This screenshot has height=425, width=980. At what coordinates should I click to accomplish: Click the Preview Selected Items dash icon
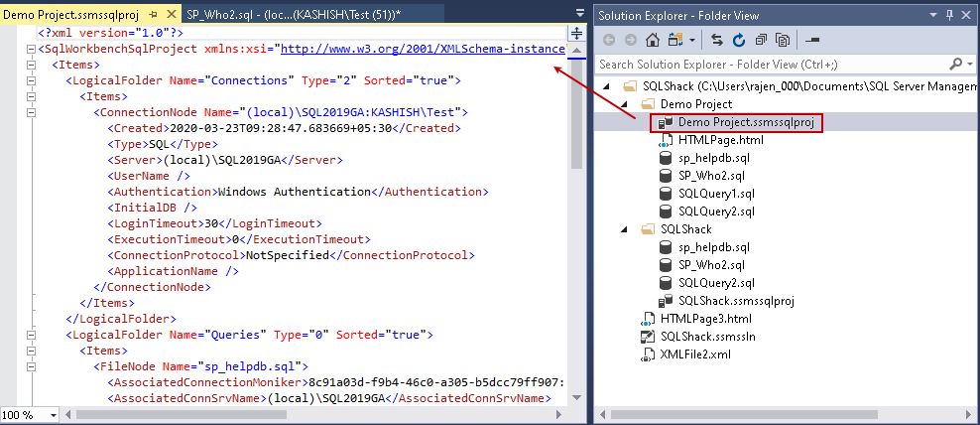pos(812,40)
